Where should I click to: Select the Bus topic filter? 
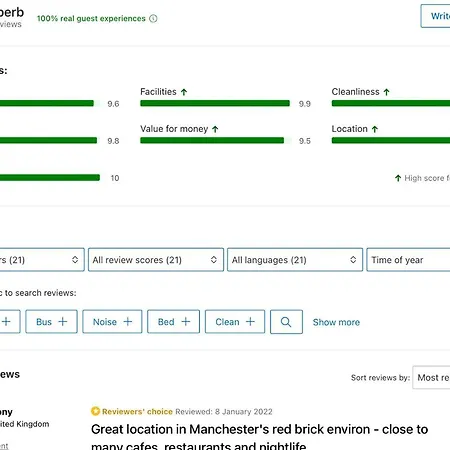51,322
